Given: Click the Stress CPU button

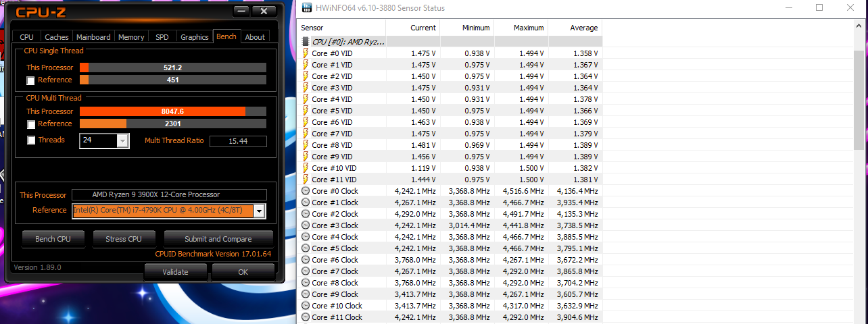Looking at the screenshot, I should (124, 239).
